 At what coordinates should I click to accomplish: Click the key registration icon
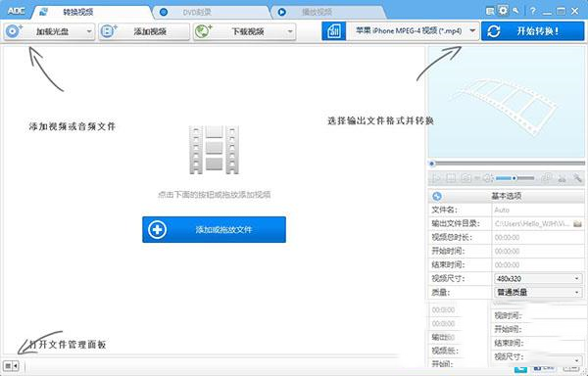(516, 11)
